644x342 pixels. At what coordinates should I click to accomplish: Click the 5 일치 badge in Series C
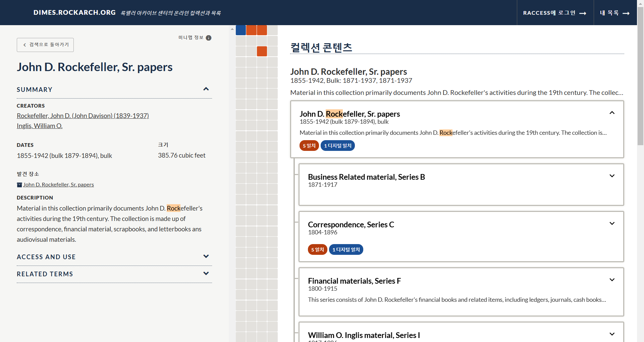point(317,249)
